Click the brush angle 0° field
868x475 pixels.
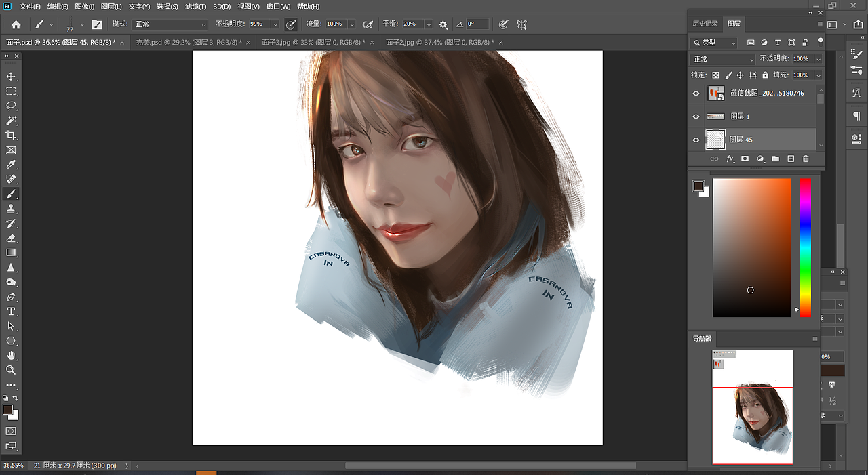479,24
